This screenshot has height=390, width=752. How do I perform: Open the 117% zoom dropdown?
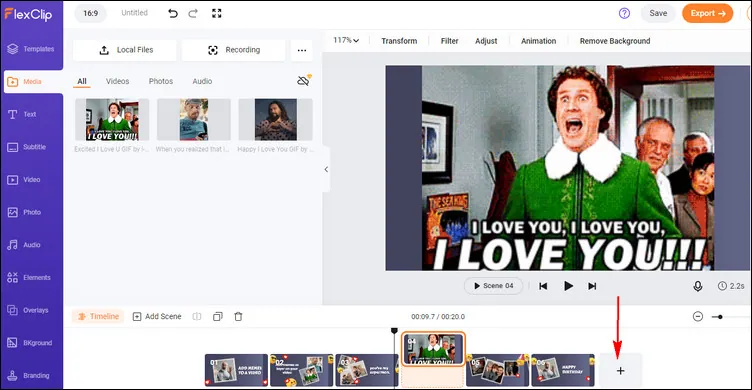tap(346, 40)
